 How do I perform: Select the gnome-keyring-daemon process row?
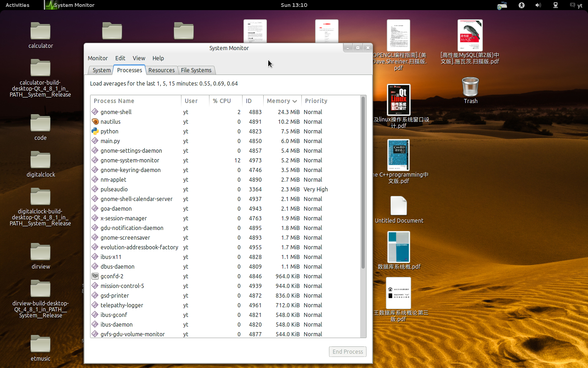(226, 170)
